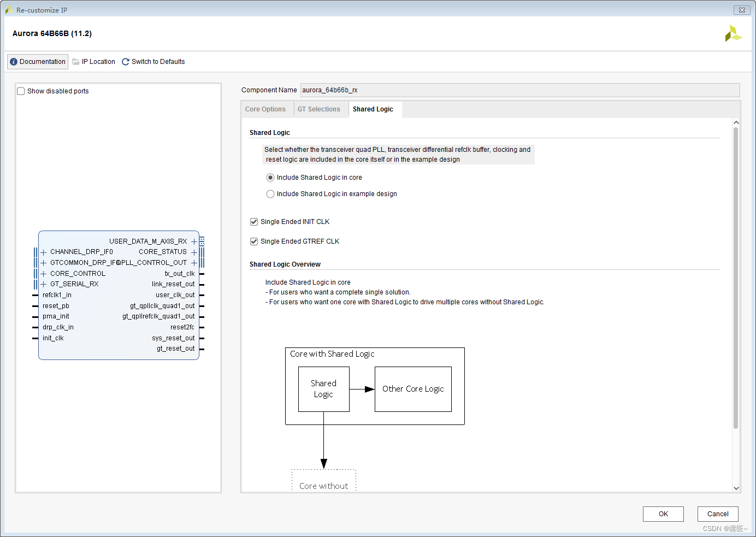The image size is (756, 537).
Task: Select the pma_init port label
Action: coord(56,316)
